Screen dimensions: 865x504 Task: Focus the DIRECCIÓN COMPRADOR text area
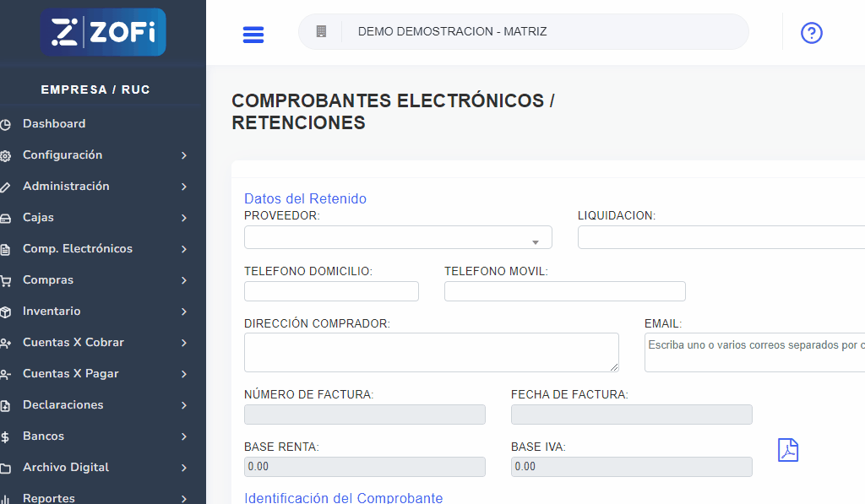point(431,352)
